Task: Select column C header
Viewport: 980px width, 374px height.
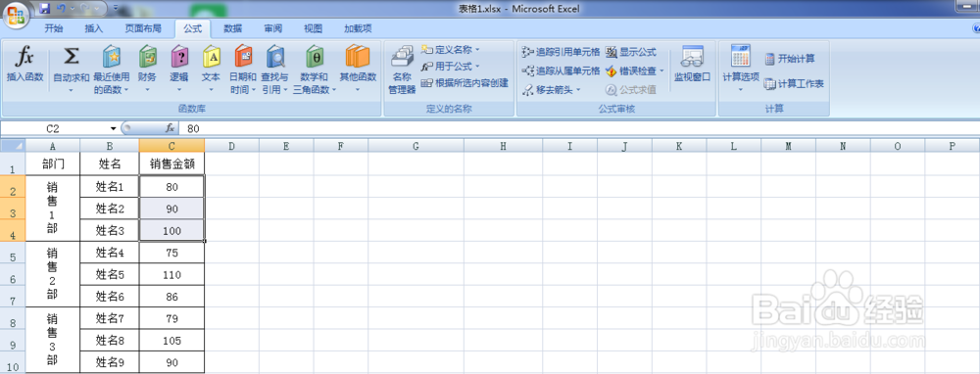Action: (x=171, y=146)
